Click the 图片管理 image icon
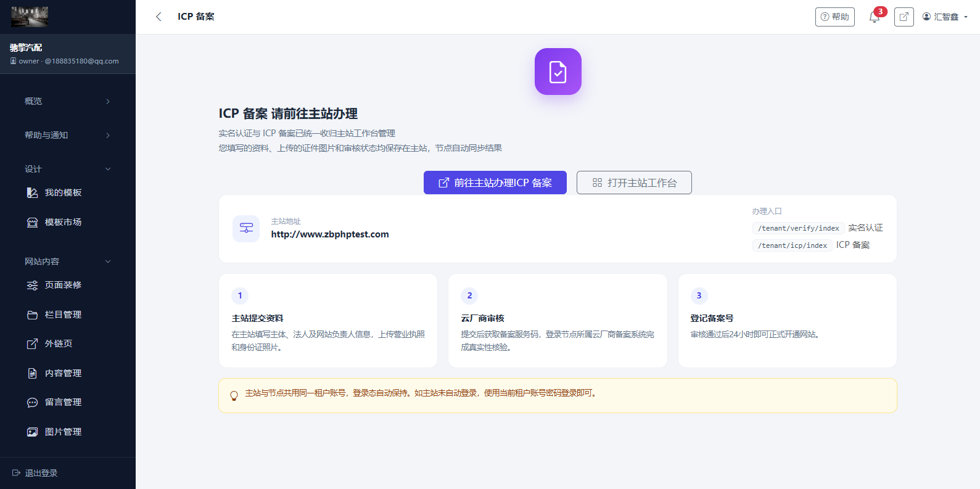 pos(33,432)
